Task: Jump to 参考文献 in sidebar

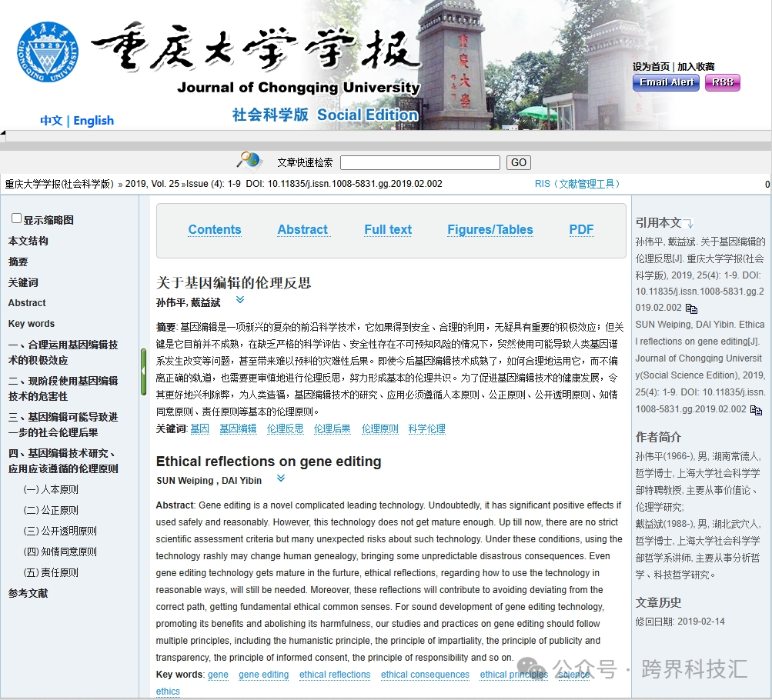Action: (x=28, y=593)
